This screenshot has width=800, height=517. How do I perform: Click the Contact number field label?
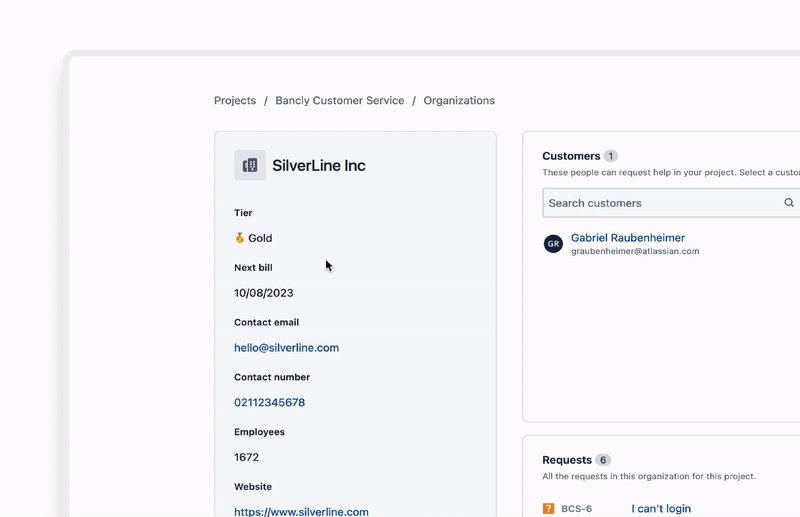pos(272,377)
